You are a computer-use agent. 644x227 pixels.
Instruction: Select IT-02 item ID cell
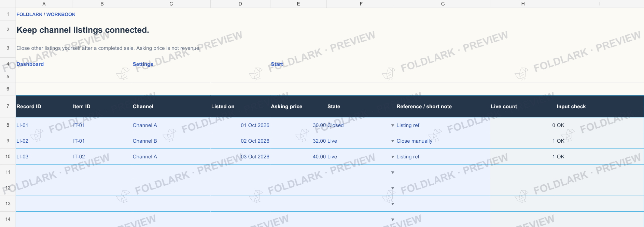pos(102,157)
